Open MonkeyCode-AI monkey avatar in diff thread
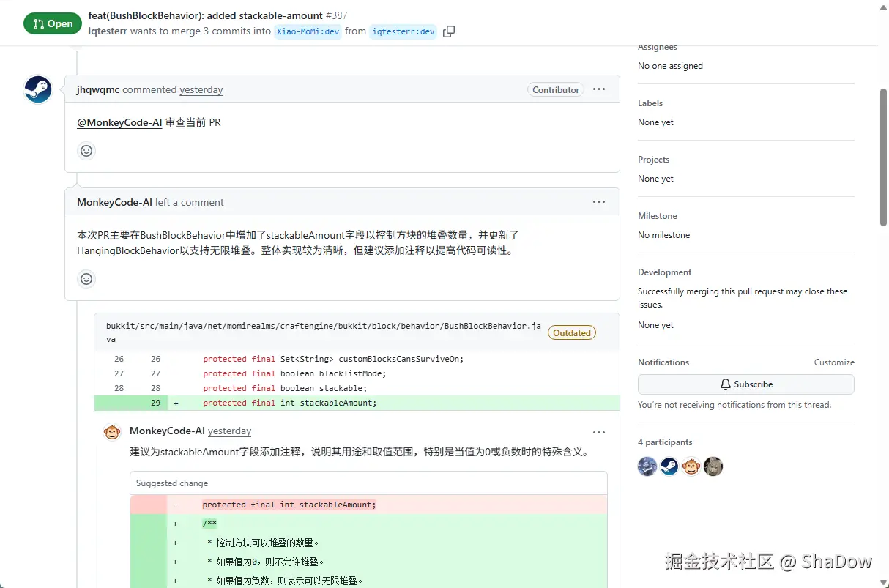The width and height of the screenshot is (889, 588). [x=112, y=432]
